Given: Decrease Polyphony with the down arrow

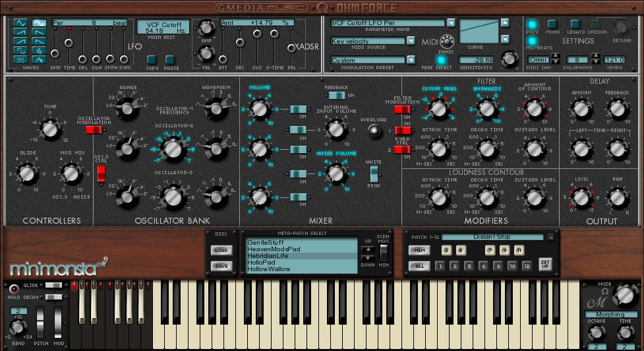Looking at the screenshot, I should [595, 62].
